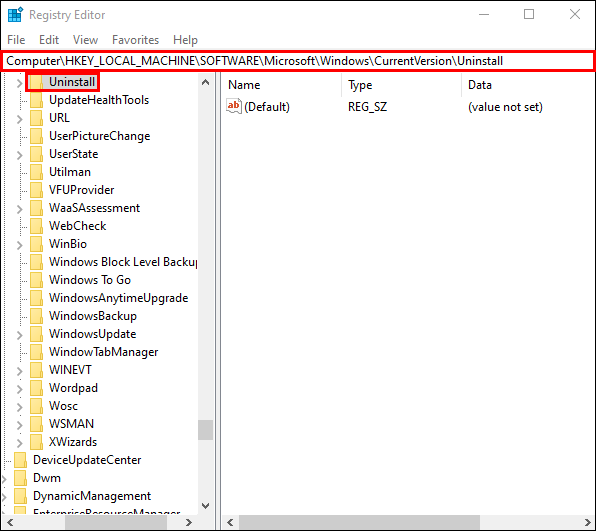Select the WindowsAnytimeUpgrade key

(x=119, y=298)
